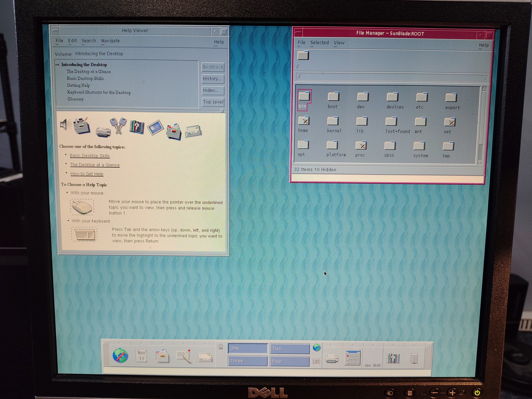This screenshot has height=399, width=532.
Task: Open the front panel printer icon
Action: point(332,359)
